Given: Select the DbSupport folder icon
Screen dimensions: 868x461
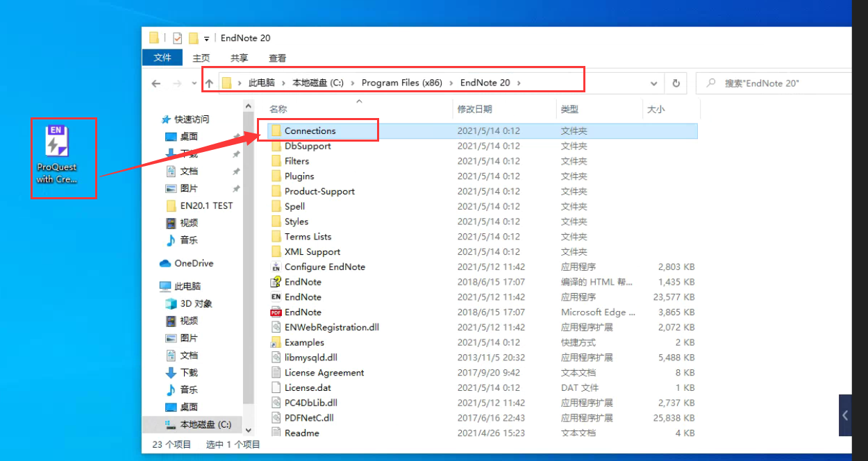Looking at the screenshot, I should tap(276, 146).
